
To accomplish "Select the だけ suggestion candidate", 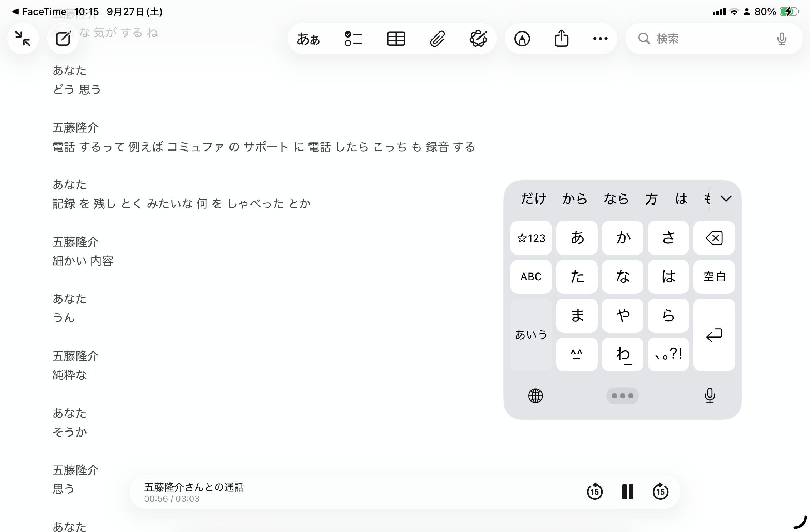I will (x=533, y=198).
